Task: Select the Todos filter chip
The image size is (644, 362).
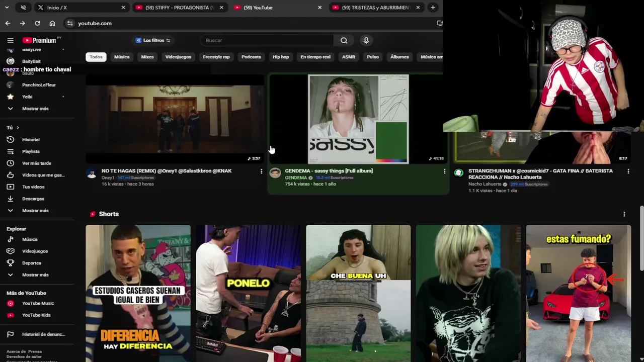Action: pos(96,57)
